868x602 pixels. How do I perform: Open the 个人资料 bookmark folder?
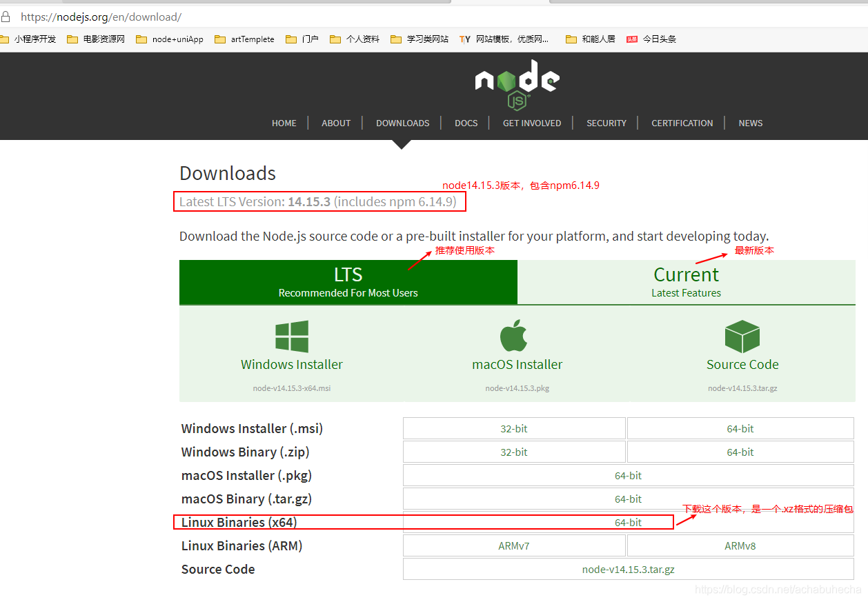(x=355, y=39)
